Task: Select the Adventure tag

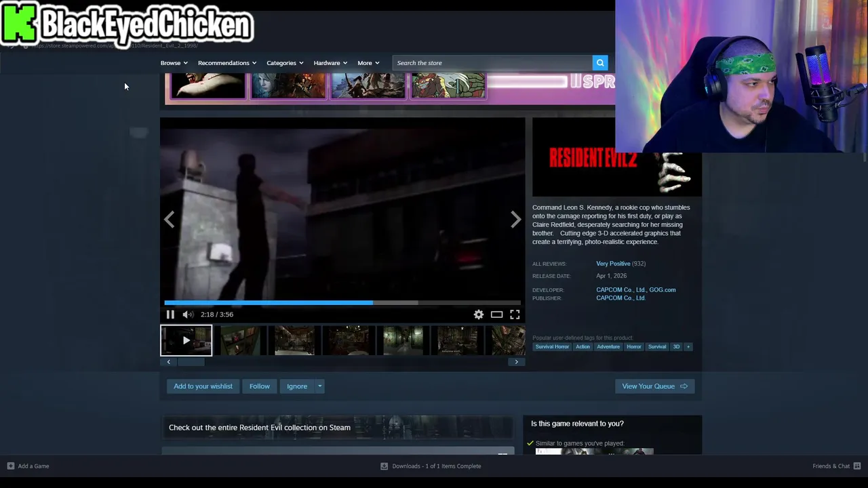Action: tap(608, 347)
